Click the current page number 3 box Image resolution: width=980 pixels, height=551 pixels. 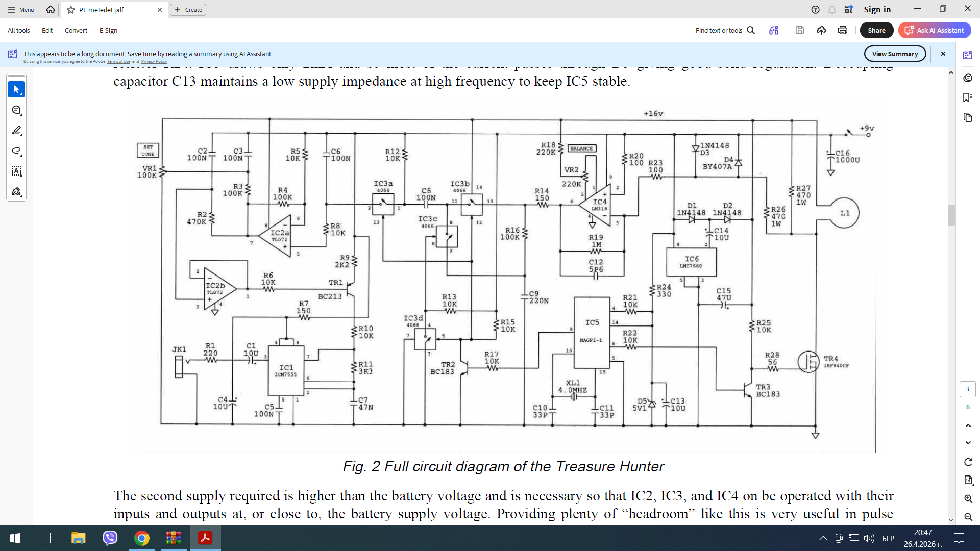click(967, 389)
